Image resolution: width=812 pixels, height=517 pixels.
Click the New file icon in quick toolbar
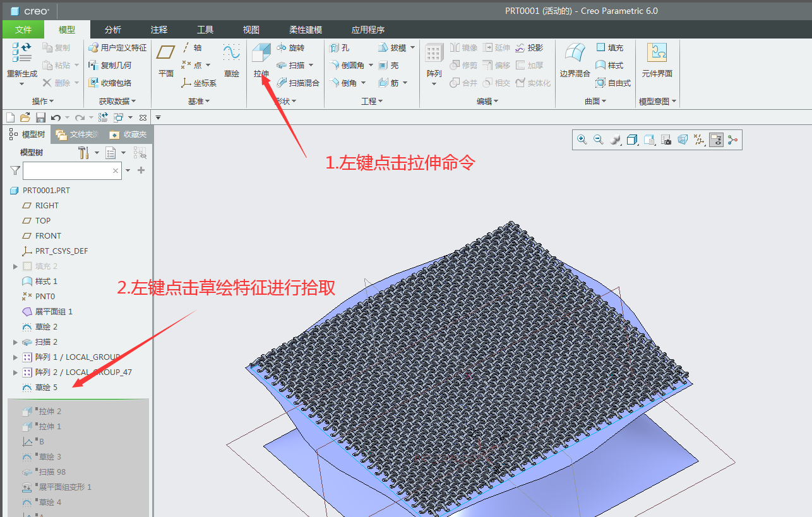click(x=10, y=117)
